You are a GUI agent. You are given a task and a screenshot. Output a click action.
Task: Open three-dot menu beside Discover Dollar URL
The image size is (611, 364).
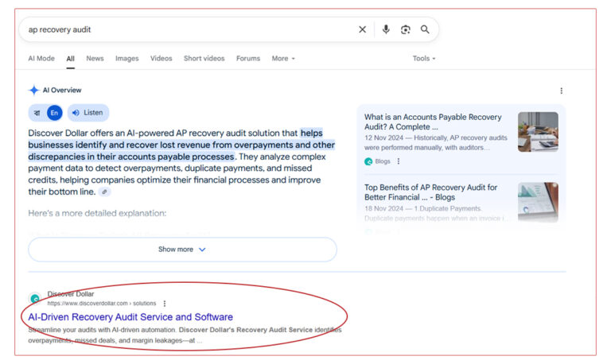(x=165, y=304)
